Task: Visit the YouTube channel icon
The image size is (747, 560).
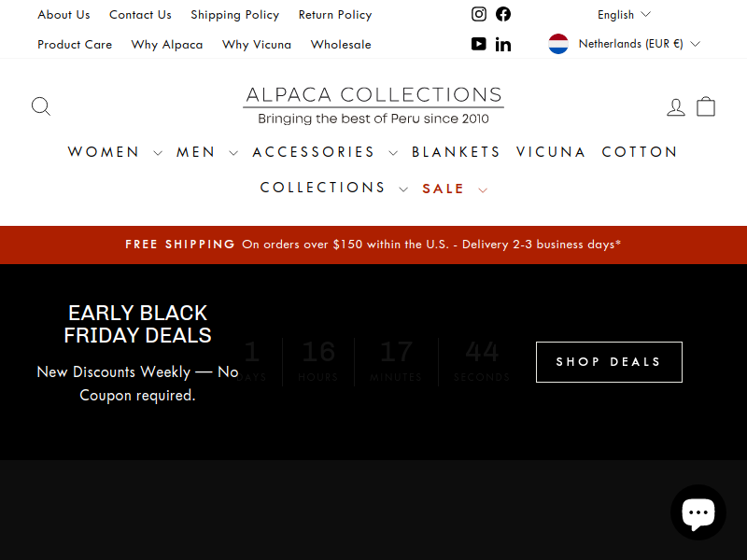Action: [479, 44]
